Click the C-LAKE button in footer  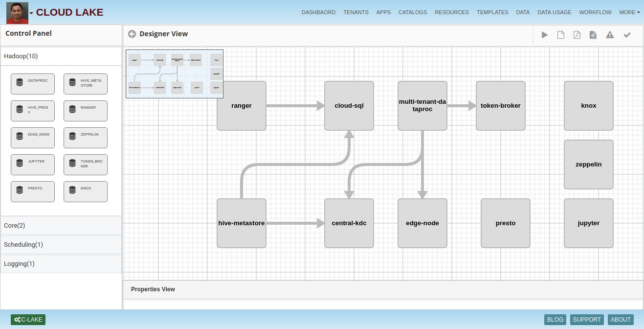28,320
